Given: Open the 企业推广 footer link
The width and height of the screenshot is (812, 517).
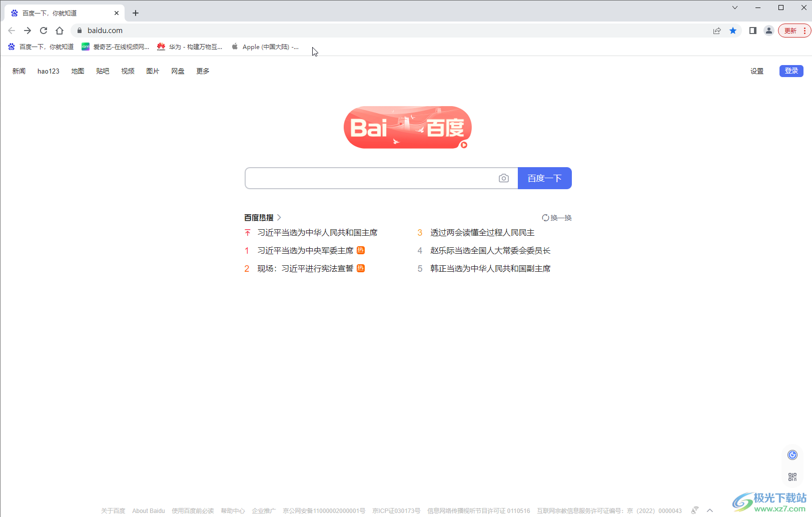Looking at the screenshot, I should [264, 511].
